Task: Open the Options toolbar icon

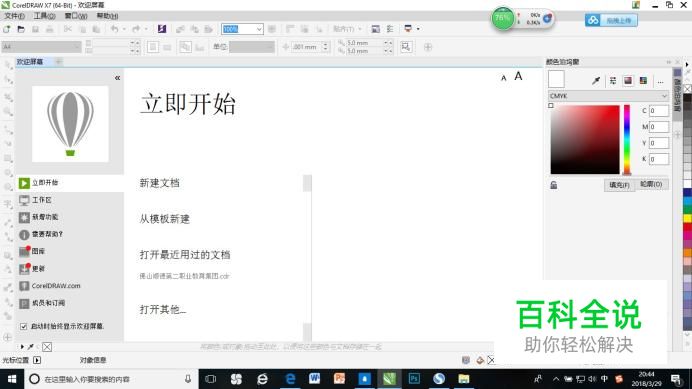Action: [x=390, y=29]
